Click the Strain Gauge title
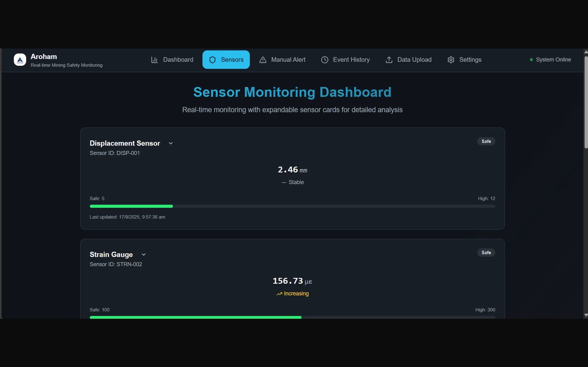Viewport: 588px width, 367px height. point(111,255)
